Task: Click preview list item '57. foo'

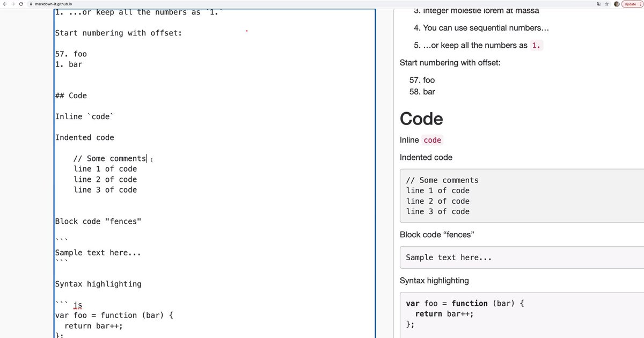Action: 422,80
